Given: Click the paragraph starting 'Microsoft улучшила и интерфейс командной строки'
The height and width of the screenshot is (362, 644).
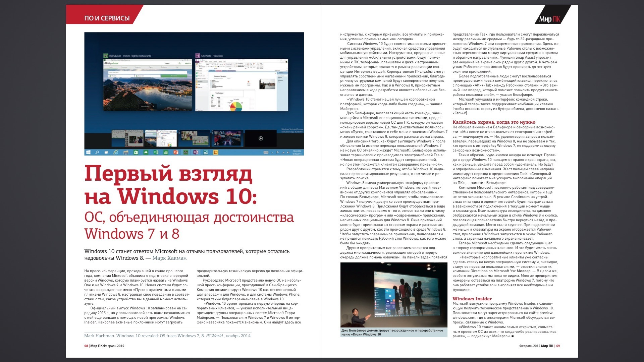Looking at the screenshot, I should coord(505,106).
